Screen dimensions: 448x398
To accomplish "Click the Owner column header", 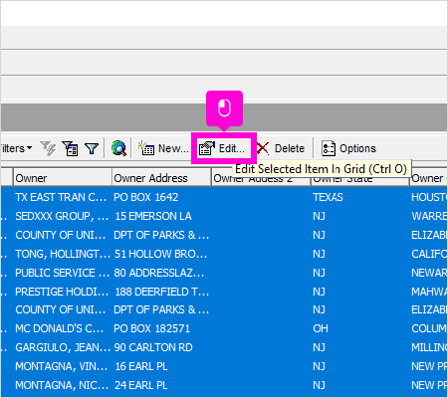I will 62,178.
